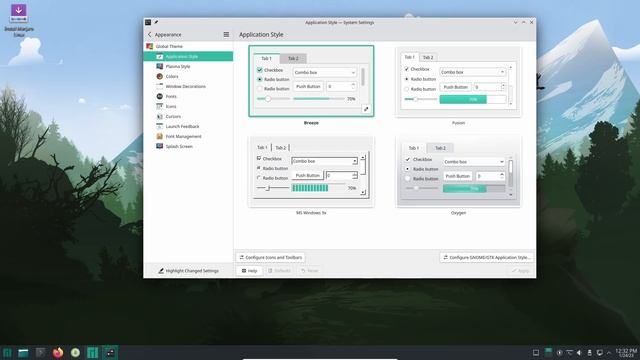This screenshot has width=640, height=360.
Task: Switch to Tab 2 in the MS Windows 9x preview
Action: coord(280,147)
